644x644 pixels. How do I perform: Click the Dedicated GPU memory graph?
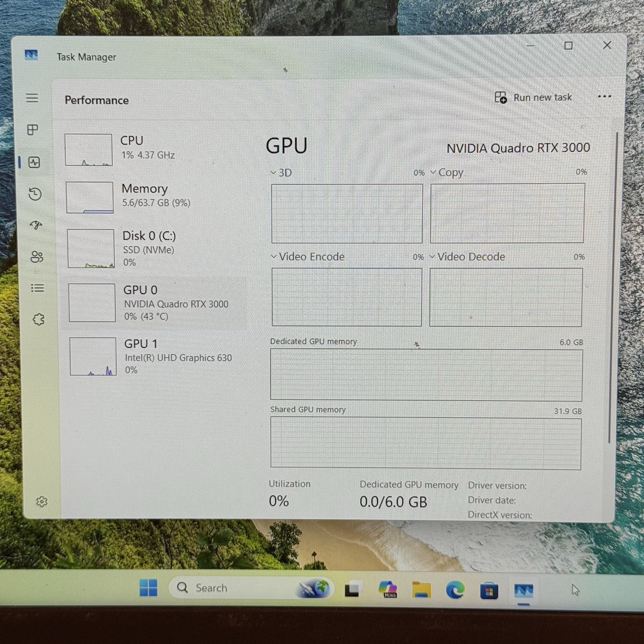pos(426,375)
